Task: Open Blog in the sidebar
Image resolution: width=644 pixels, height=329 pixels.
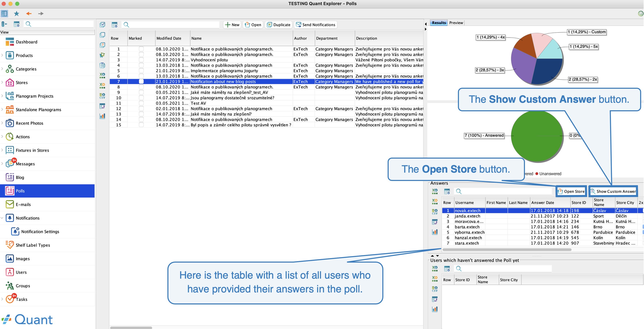Action: (x=48, y=177)
